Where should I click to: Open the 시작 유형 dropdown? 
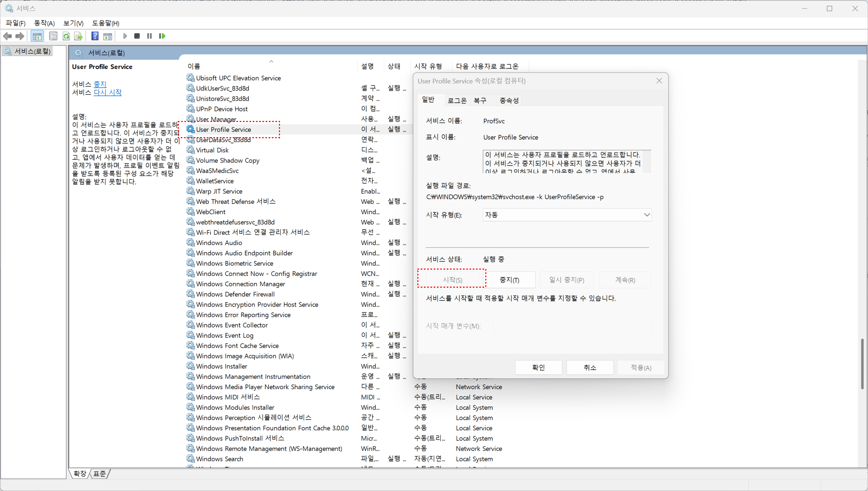[567, 215]
